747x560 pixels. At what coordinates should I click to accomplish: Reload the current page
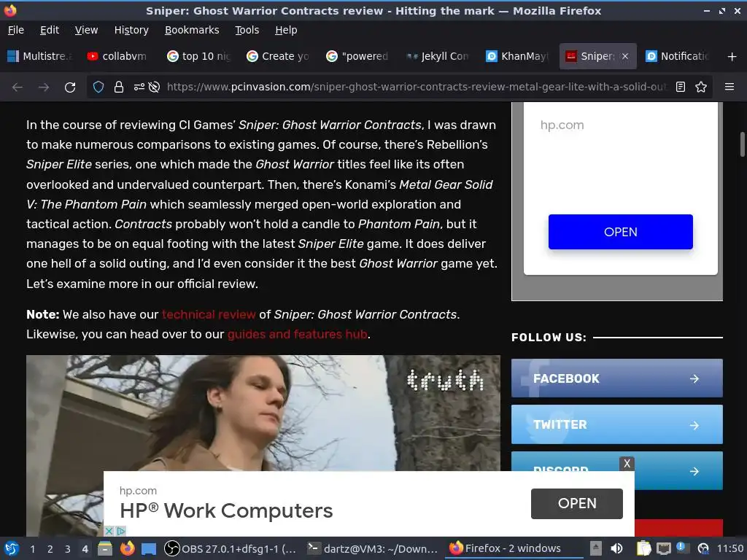pos(70,87)
